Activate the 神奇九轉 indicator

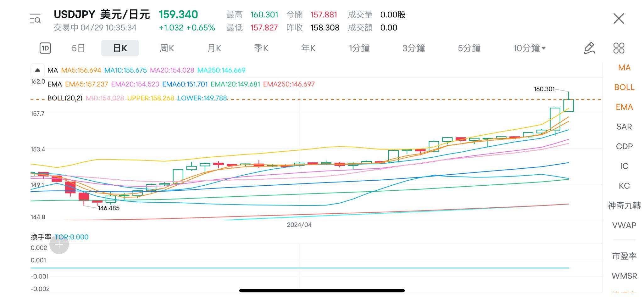(624, 205)
